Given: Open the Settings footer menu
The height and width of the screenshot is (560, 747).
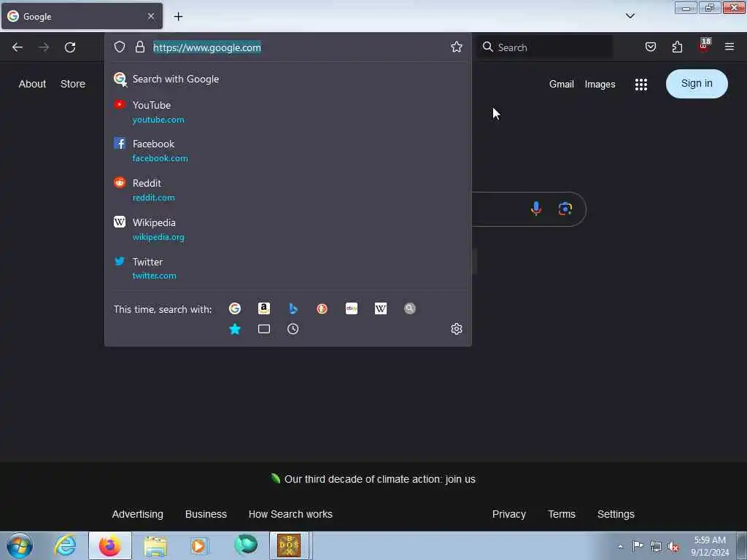Looking at the screenshot, I should [x=616, y=514].
